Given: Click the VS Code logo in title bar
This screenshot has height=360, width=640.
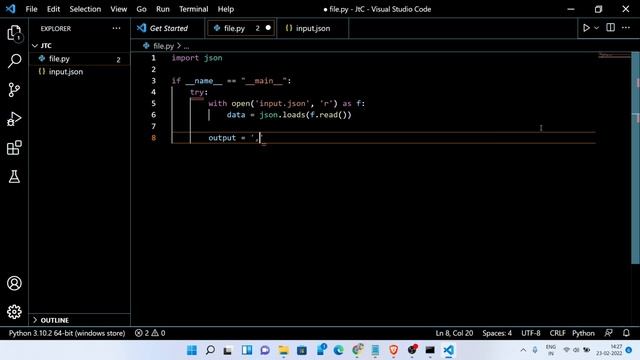Looking at the screenshot, I should (11, 9).
